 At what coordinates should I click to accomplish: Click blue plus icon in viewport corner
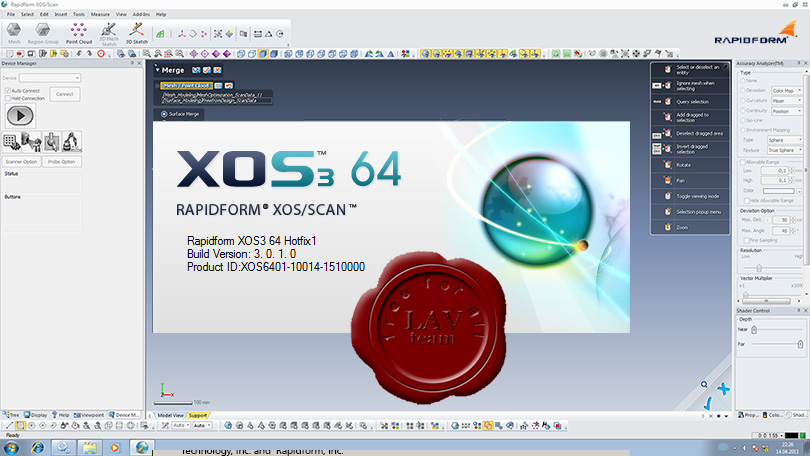point(724,389)
